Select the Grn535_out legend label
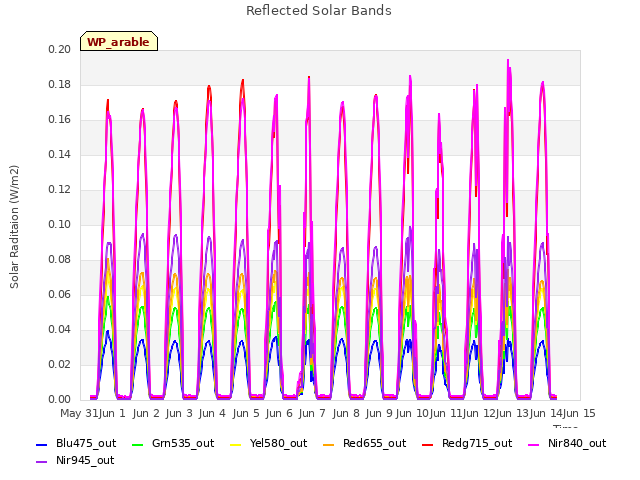The height and width of the screenshot is (480, 640). [183, 443]
